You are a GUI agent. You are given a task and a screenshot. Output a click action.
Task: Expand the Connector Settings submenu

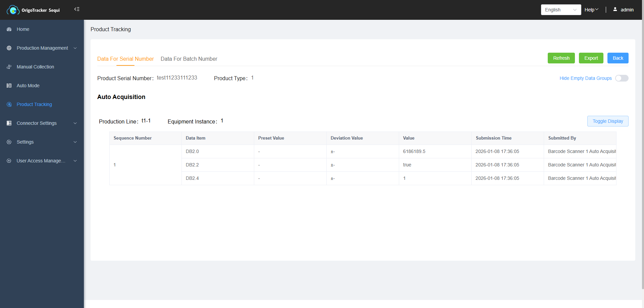[x=75, y=123]
